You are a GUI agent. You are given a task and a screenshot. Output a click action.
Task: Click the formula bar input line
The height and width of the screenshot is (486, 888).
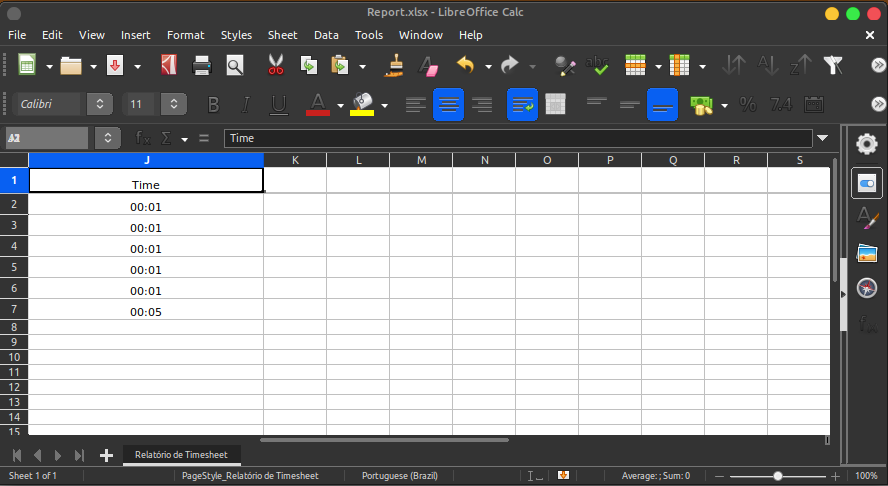tap(518, 138)
